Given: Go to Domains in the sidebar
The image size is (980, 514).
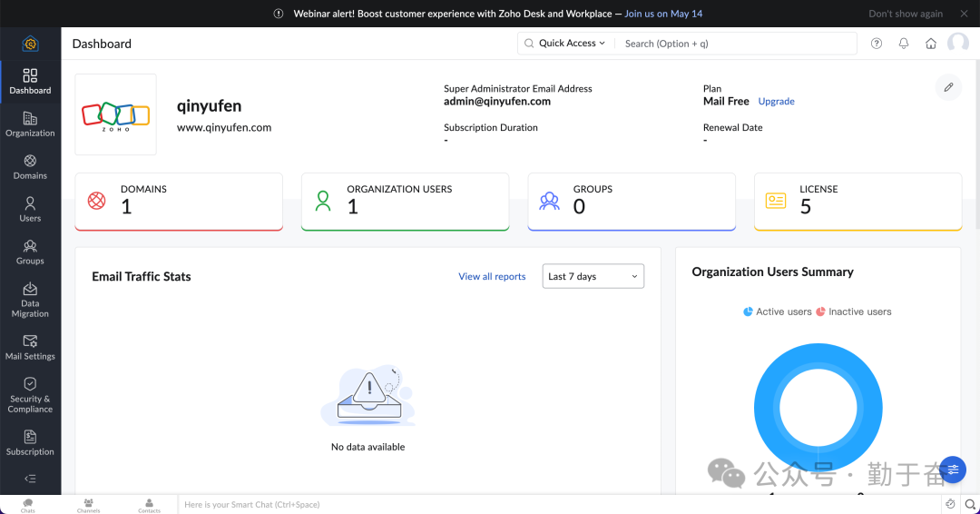Looking at the screenshot, I should coord(30,167).
